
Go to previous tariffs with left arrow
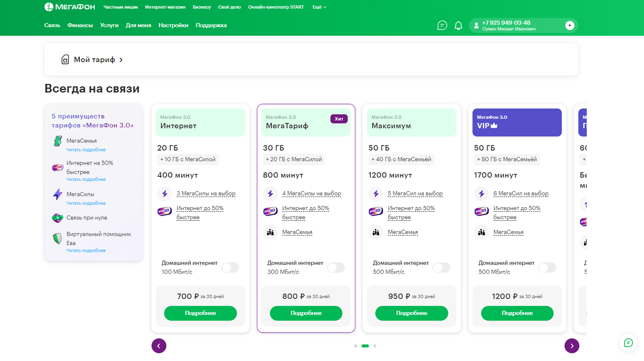click(x=159, y=346)
